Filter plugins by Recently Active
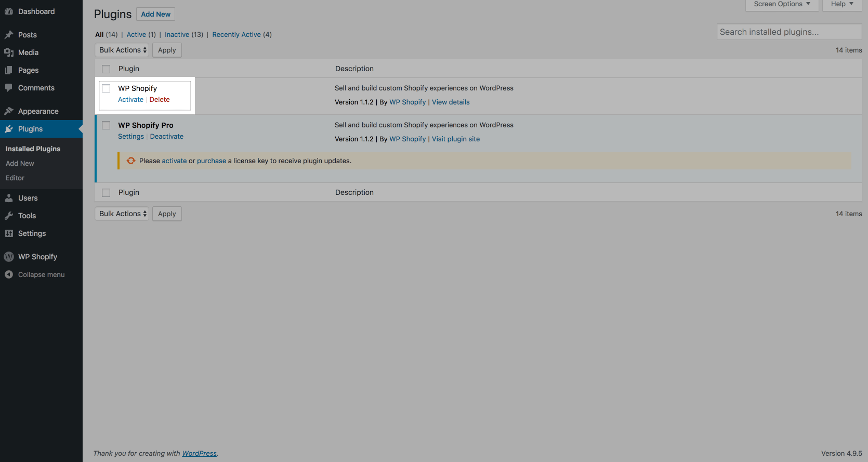The height and width of the screenshot is (462, 868). click(x=236, y=34)
